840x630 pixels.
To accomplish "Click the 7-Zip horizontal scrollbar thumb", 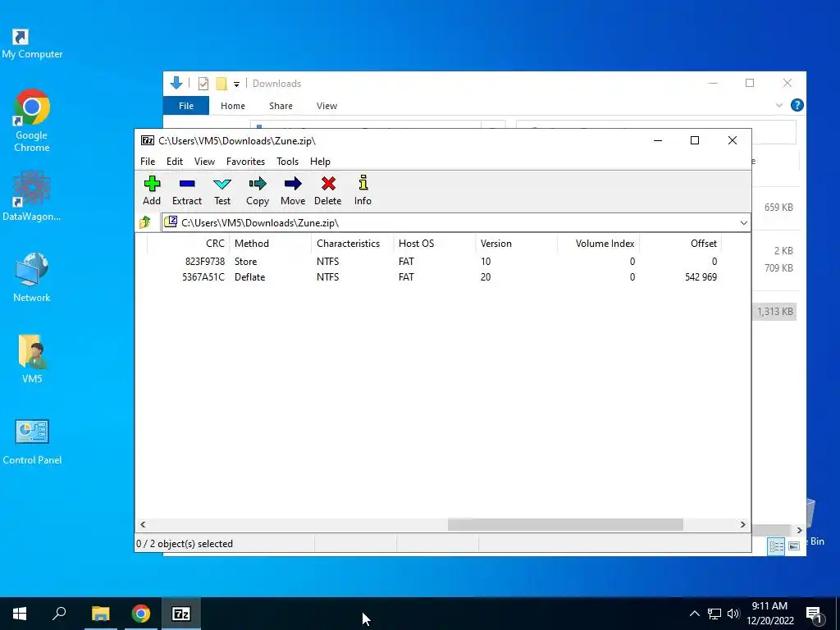I will pyautogui.click(x=565, y=524).
